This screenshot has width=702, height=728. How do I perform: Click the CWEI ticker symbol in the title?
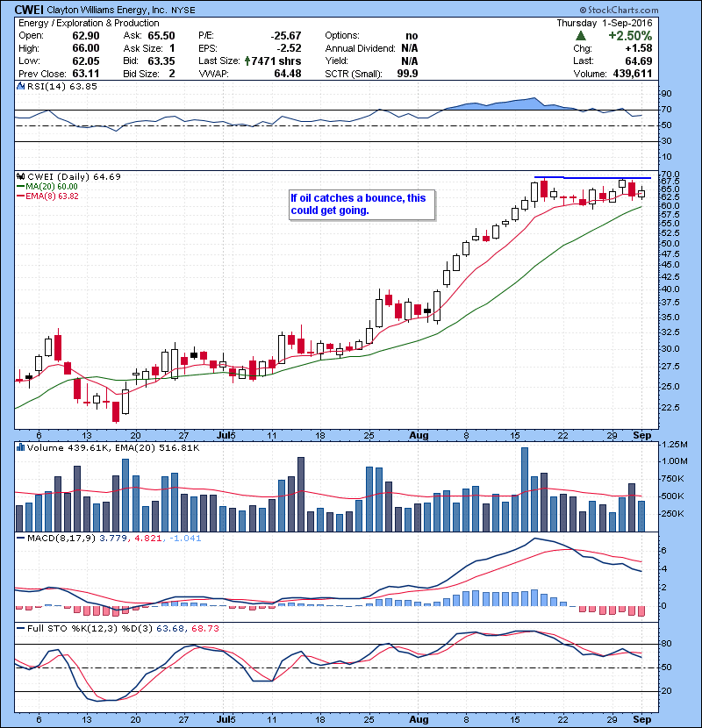(x=29, y=10)
